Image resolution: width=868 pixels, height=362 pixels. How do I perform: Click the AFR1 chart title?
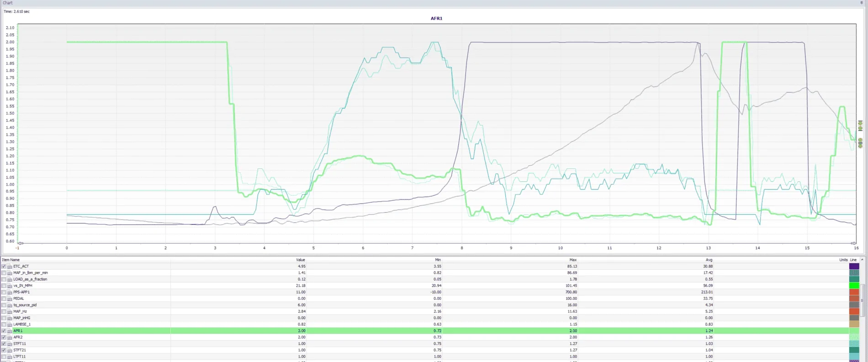click(x=436, y=18)
